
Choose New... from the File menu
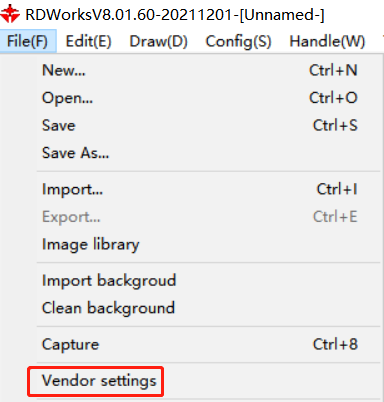pos(208,70)
